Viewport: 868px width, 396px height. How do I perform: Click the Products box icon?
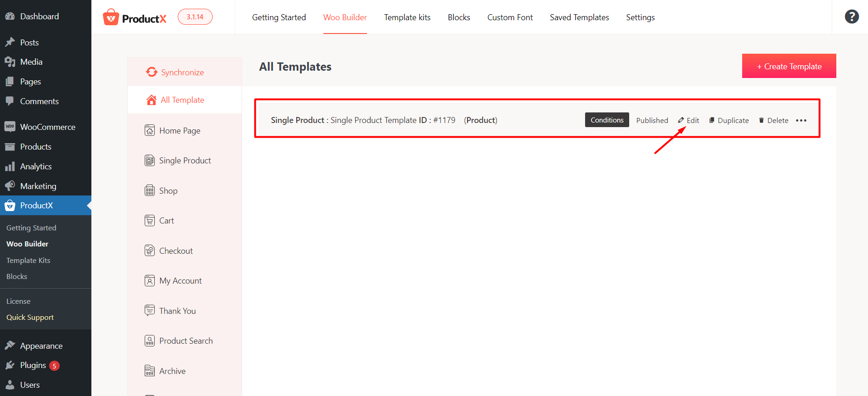(x=10, y=146)
